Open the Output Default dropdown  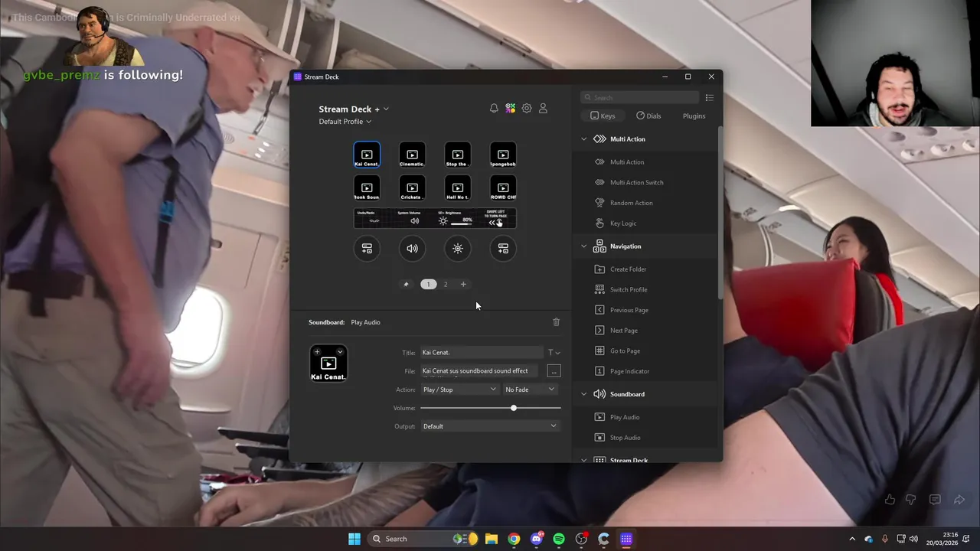tap(490, 426)
